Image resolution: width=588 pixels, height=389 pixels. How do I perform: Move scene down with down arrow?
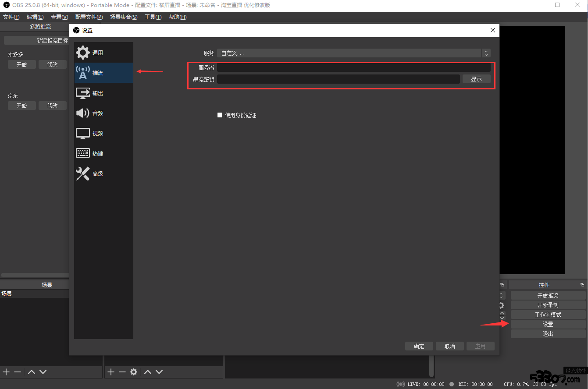pos(43,372)
